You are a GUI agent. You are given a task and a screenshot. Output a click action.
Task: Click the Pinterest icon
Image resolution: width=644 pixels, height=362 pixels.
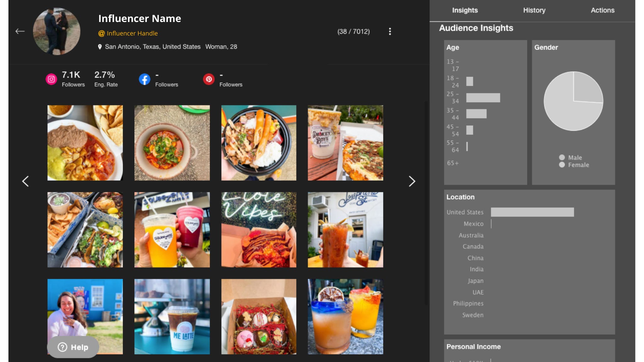(x=209, y=79)
